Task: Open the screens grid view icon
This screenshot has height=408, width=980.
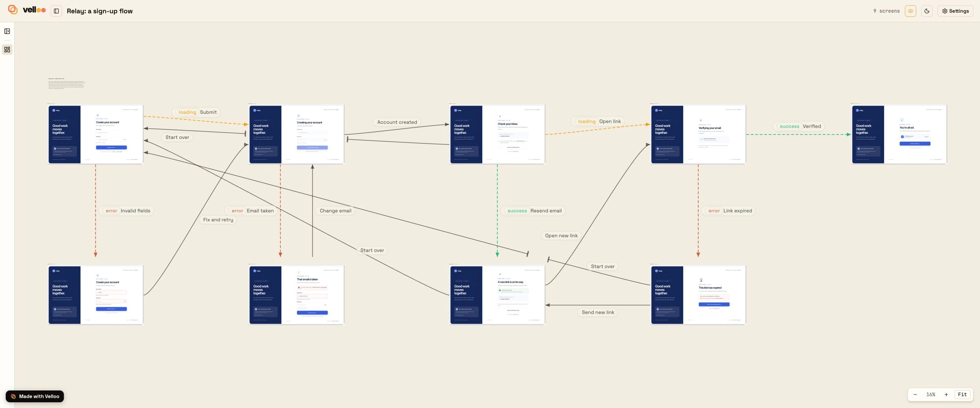Action: (7, 50)
